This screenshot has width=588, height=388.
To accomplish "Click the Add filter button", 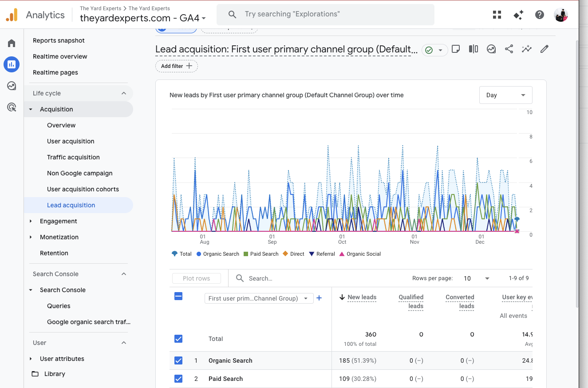I will [x=176, y=66].
